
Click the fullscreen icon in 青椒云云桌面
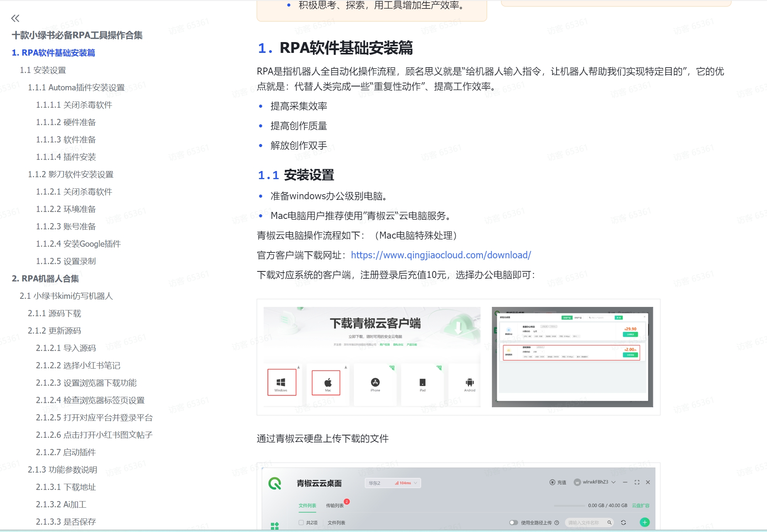[x=637, y=482]
